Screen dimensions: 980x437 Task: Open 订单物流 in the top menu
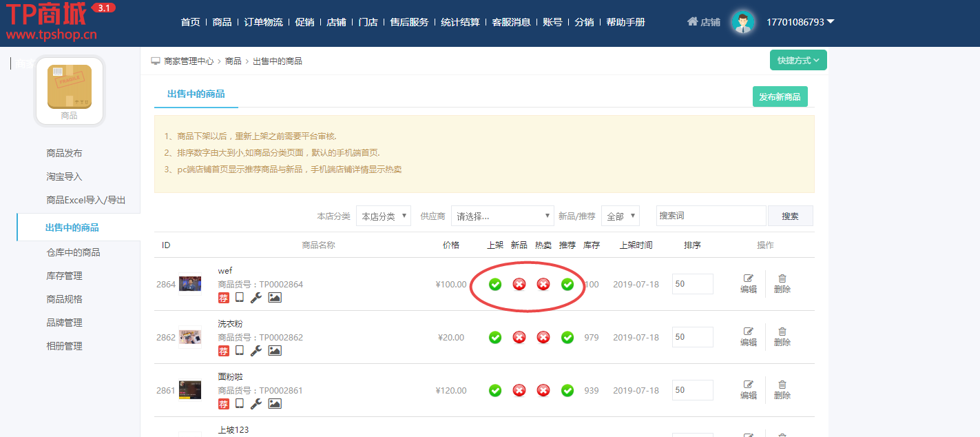263,22
